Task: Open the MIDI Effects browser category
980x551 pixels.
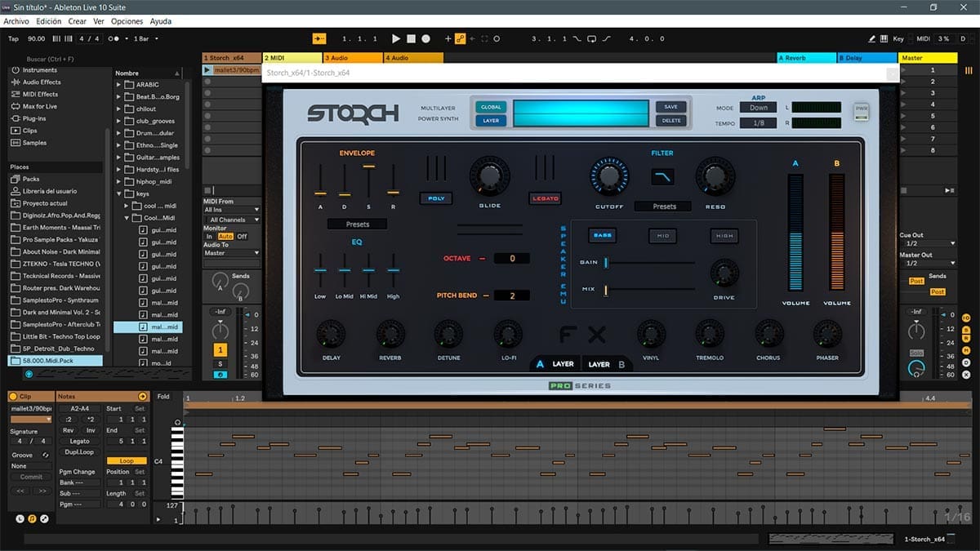Action: [x=40, y=95]
